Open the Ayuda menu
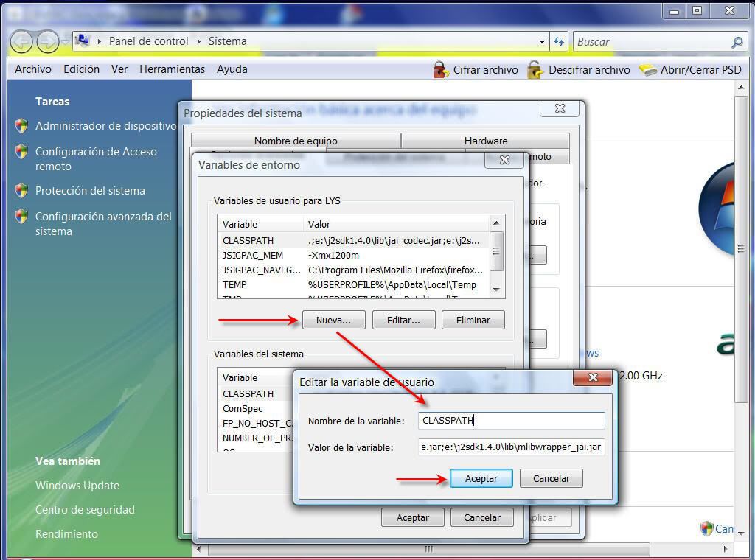Screen dimensions: 755x560 (232, 69)
